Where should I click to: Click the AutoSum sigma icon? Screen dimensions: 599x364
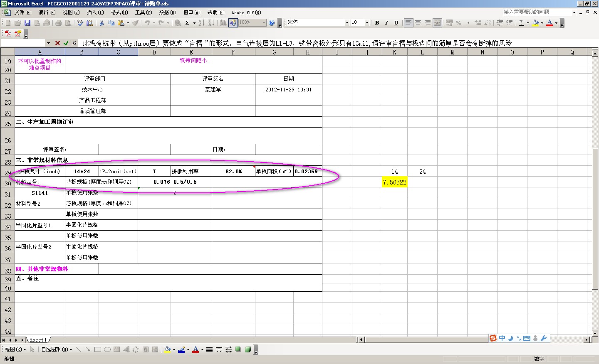pyautogui.click(x=188, y=23)
